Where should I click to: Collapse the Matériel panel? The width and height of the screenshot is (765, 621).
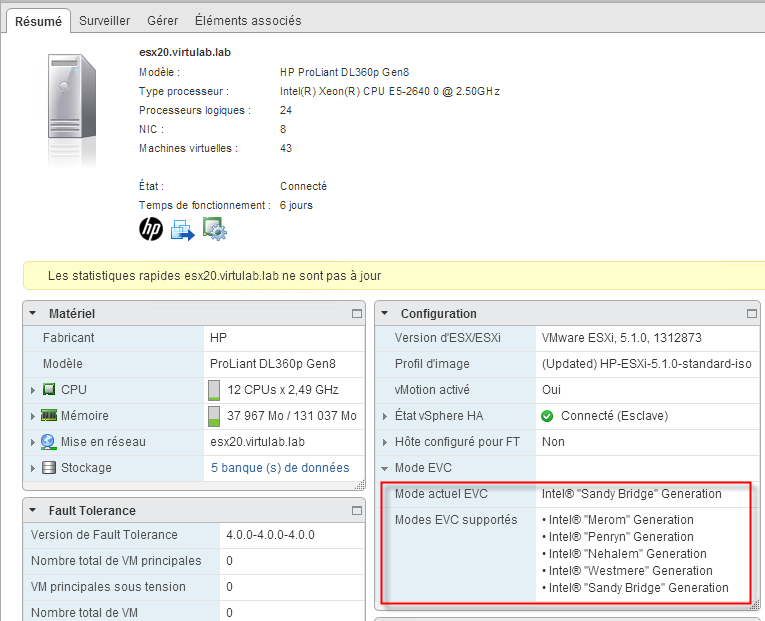click(x=33, y=313)
